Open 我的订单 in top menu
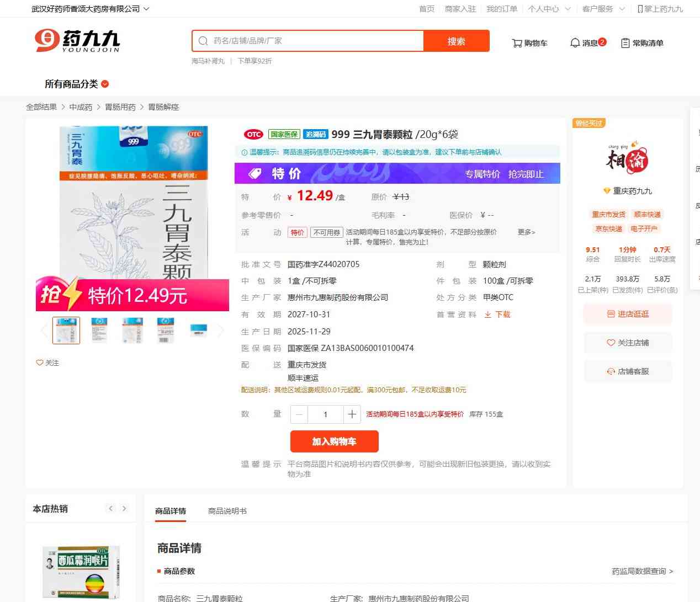Screen dimensions: 700x602 coord(502,9)
